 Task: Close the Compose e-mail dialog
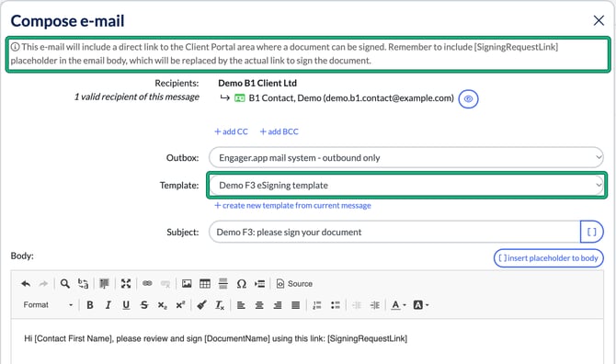[599, 20]
